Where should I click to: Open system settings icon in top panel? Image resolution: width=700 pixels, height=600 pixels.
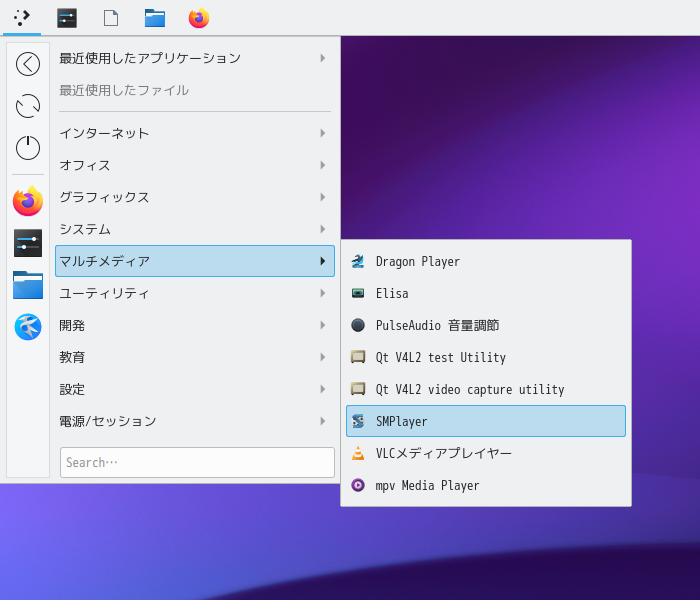click(x=67, y=18)
